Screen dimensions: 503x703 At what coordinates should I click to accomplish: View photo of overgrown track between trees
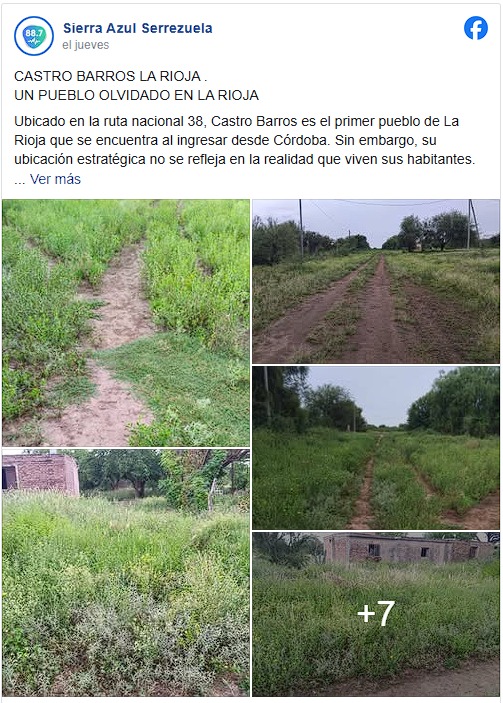[x=376, y=448]
